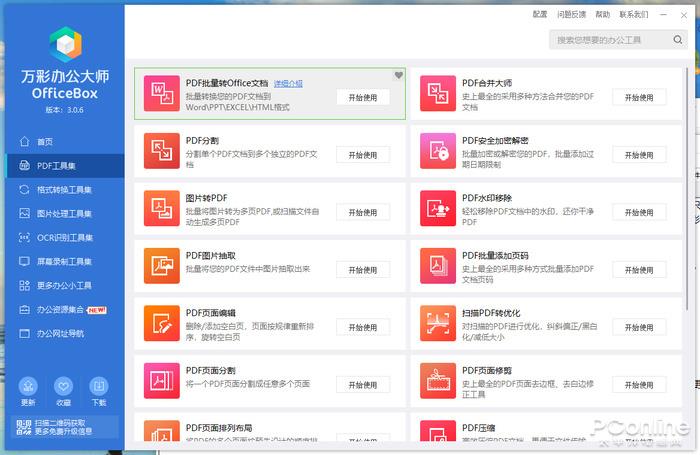Click the PDF页面编辑 tool icon
The height and width of the screenshot is (455, 700).
[x=162, y=323]
